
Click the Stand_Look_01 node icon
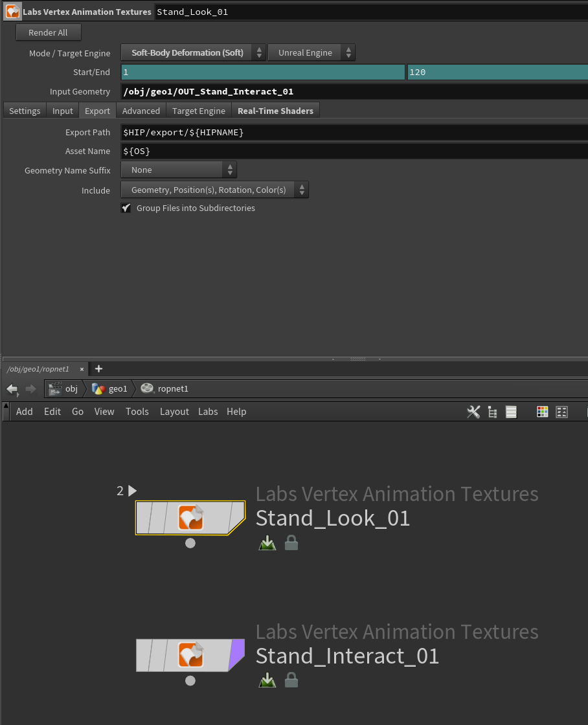coord(190,517)
